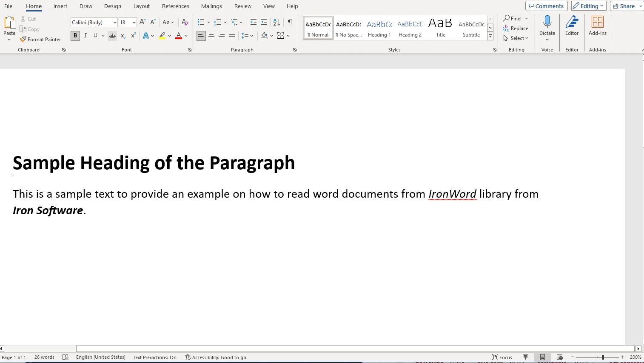Image resolution: width=644 pixels, height=363 pixels.
Task: Click the Dictate microphone icon
Action: (x=547, y=22)
